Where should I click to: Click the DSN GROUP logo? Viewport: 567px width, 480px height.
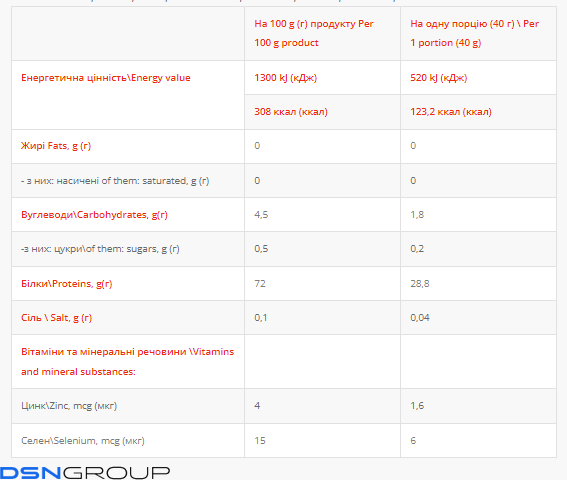pyautogui.click(x=85, y=473)
